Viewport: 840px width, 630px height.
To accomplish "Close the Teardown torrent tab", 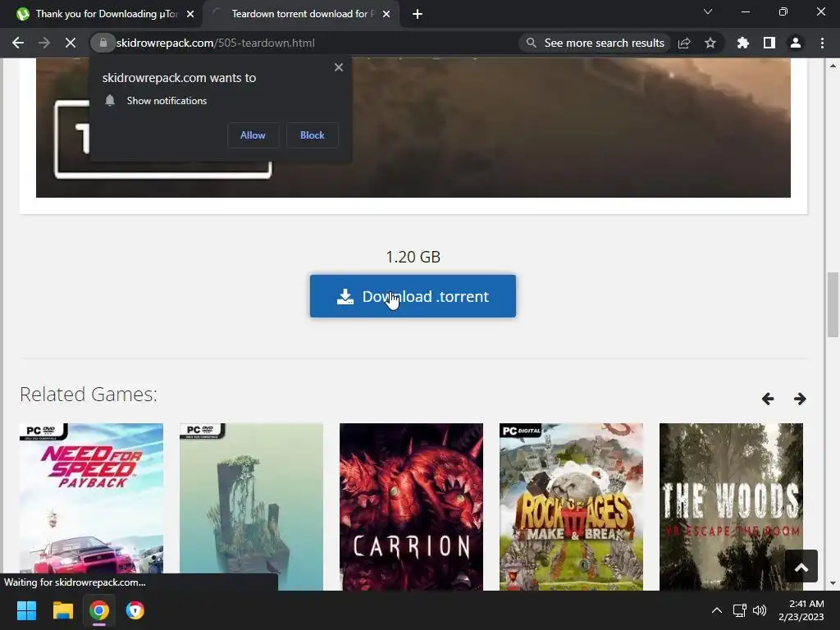I will [x=386, y=14].
